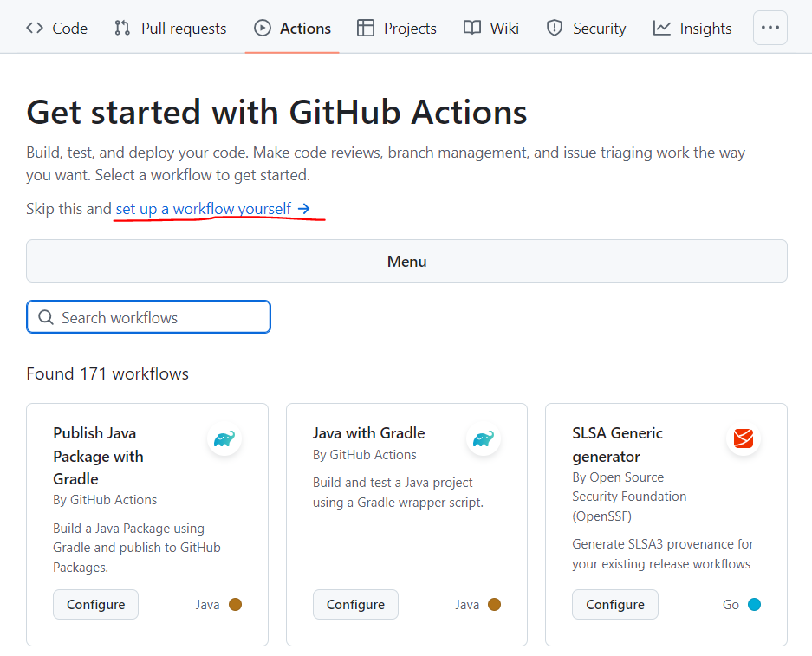Click the SLSA Generic generator title
This screenshot has height=656, width=812.
point(617,445)
